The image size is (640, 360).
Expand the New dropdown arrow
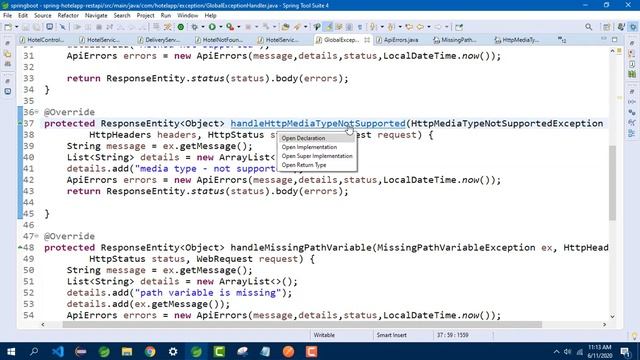pos(16,27)
